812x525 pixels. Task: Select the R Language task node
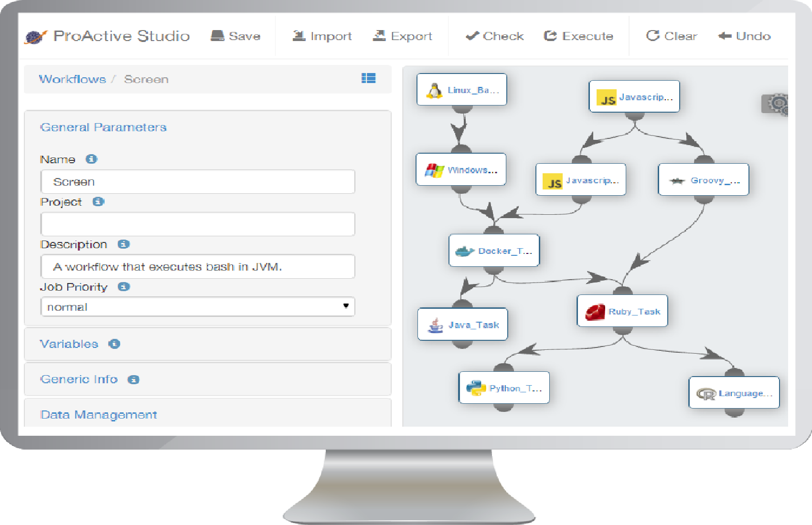734,392
